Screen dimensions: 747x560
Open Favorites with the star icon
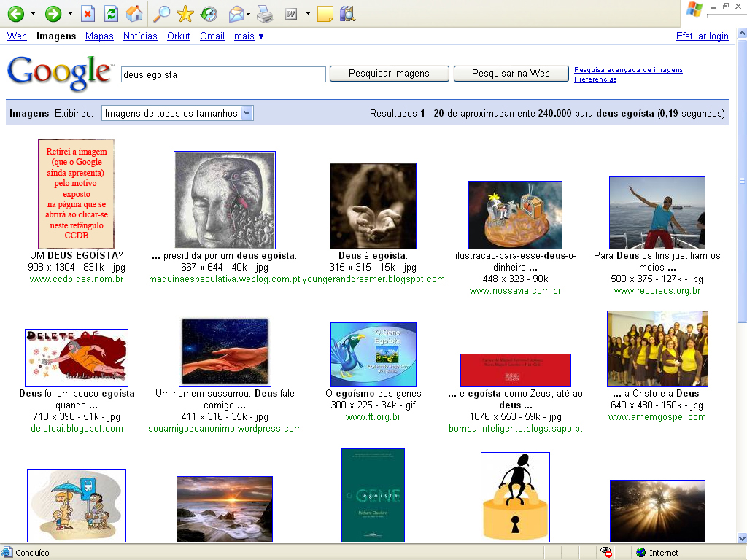[185, 14]
